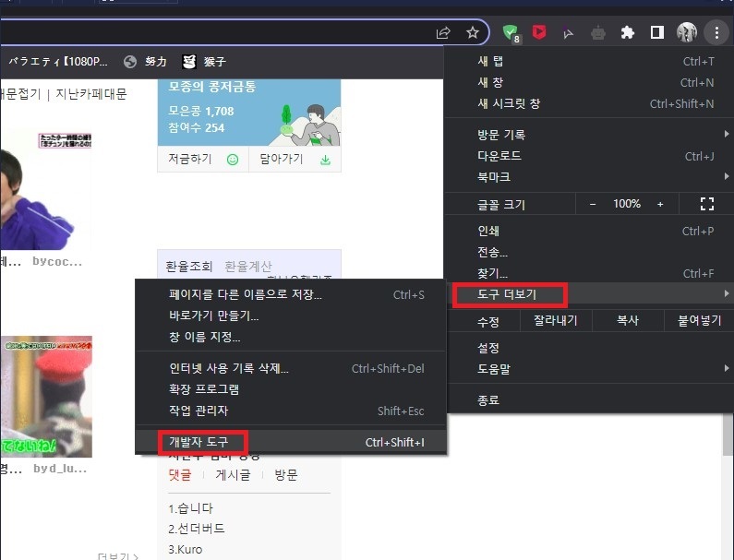Select 창 이름 지정... in submenu

point(291,337)
